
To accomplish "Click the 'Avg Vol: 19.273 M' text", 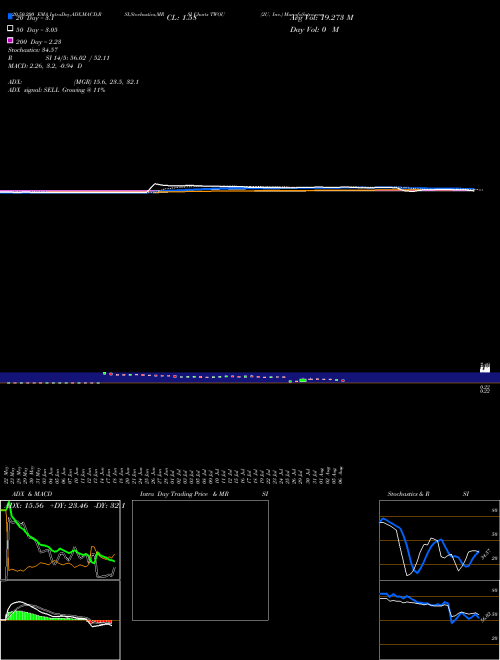I will tap(321, 18).
